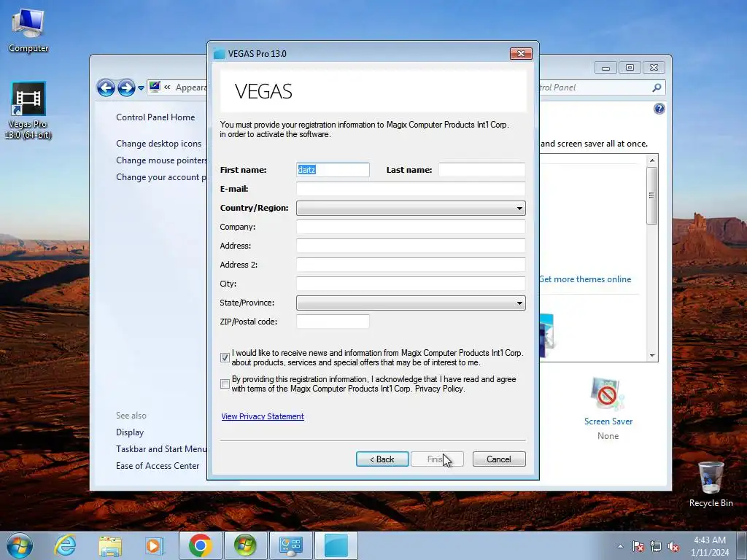
Task: Open Windows Media Player from taskbar
Action: coord(155,545)
